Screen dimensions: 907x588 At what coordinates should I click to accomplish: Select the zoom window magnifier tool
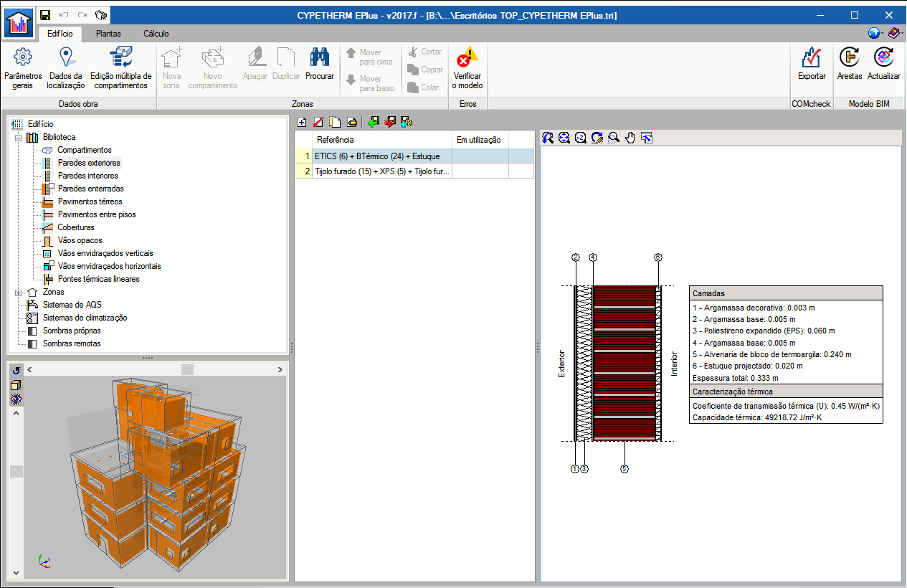click(614, 138)
